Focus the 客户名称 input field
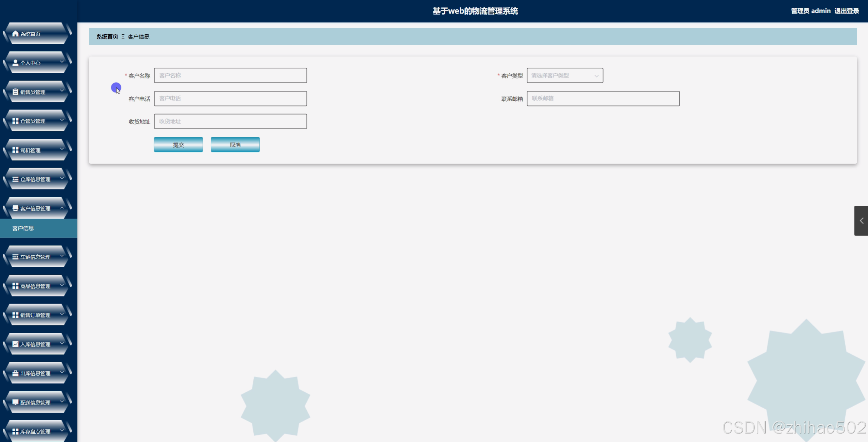This screenshot has height=442, width=868. pos(230,75)
